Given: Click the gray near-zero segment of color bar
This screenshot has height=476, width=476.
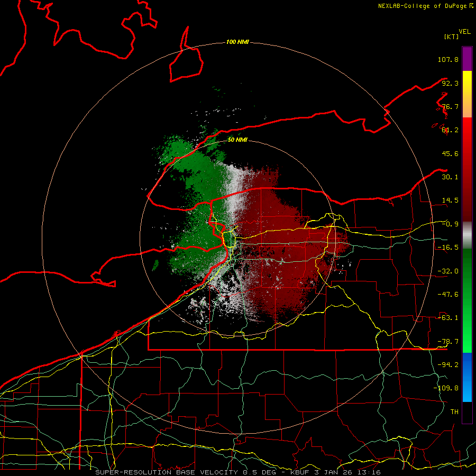Looking at the screenshot, I should [x=467, y=235].
